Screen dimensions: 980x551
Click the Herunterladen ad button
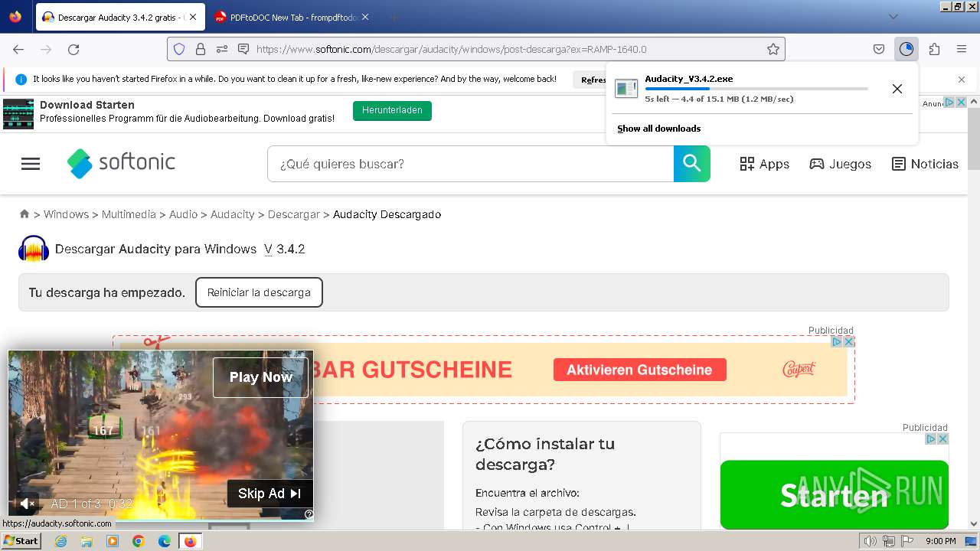click(x=392, y=111)
